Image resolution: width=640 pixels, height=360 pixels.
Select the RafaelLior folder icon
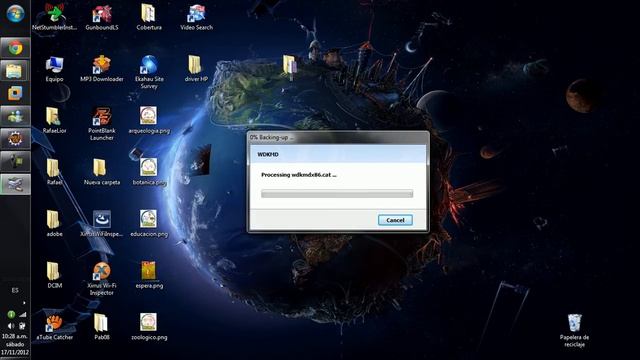click(54, 120)
